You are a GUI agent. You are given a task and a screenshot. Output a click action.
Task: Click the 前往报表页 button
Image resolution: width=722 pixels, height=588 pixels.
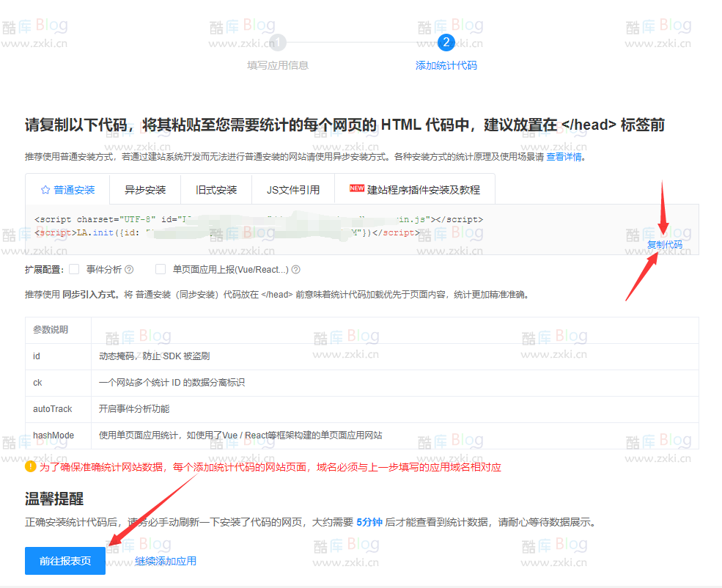pyautogui.click(x=65, y=560)
